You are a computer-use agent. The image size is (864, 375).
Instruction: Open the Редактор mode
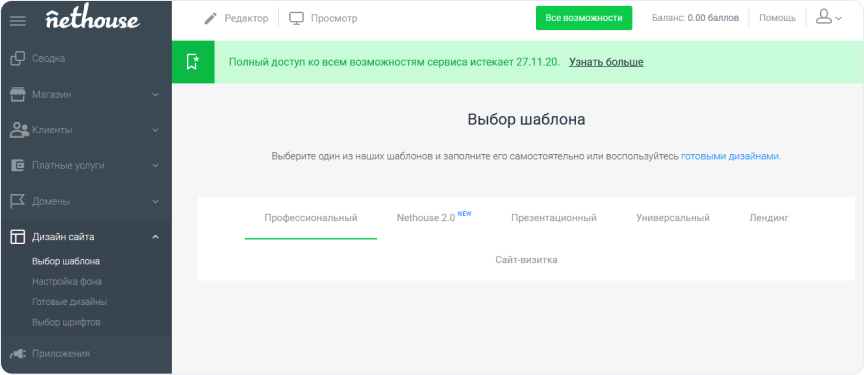[246, 19]
